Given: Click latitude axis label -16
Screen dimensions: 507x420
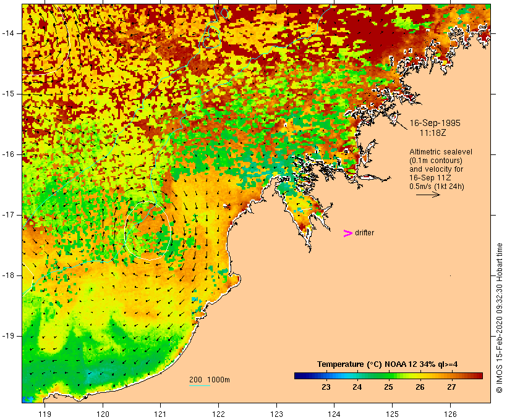Looking at the screenshot, I should point(8,154).
